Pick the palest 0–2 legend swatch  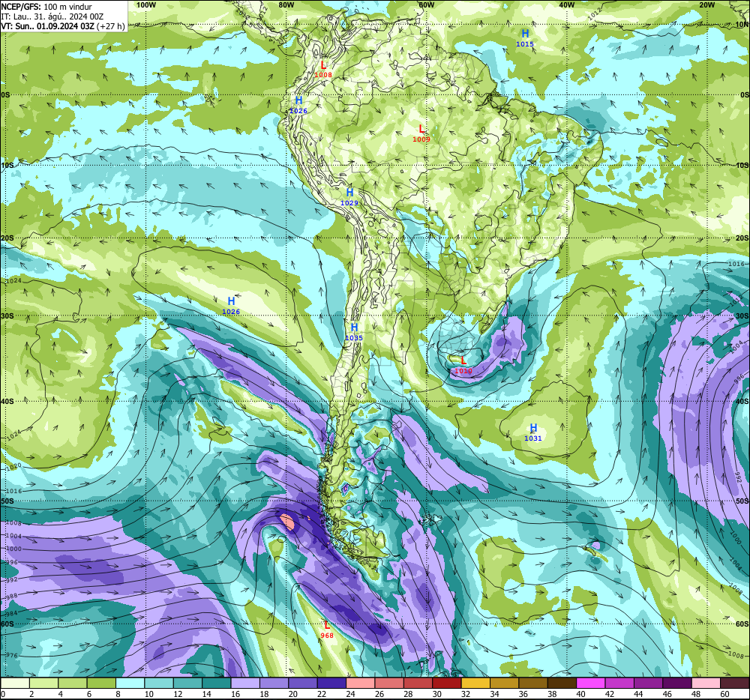tap(15, 683)
